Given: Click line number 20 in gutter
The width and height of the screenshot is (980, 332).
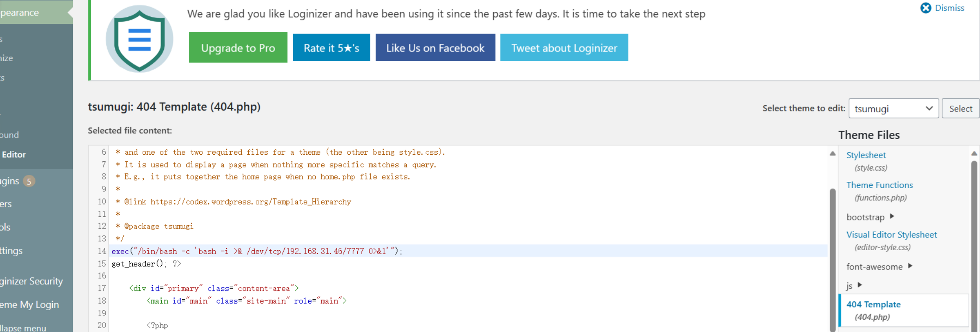Looking at the screenshot, I should pyautogui.click(x=102, y=325).
